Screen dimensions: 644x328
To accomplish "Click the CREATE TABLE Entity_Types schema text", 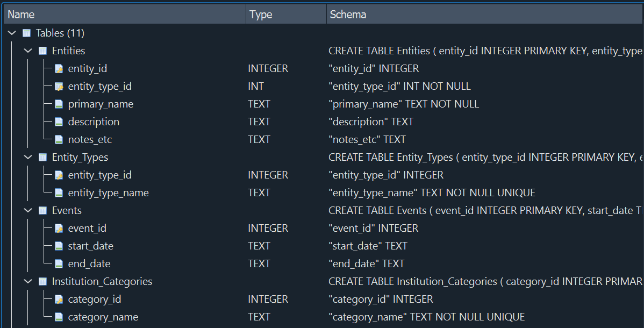I will click(x=486, y=157).
